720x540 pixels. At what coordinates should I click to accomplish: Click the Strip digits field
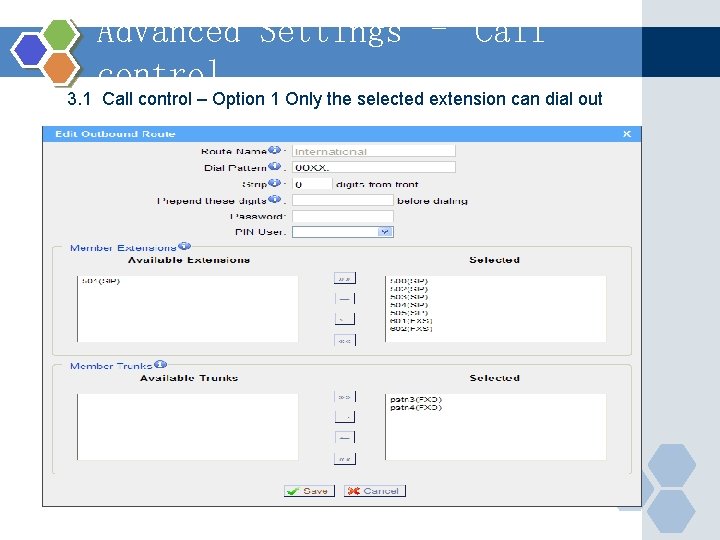(312, 184)
